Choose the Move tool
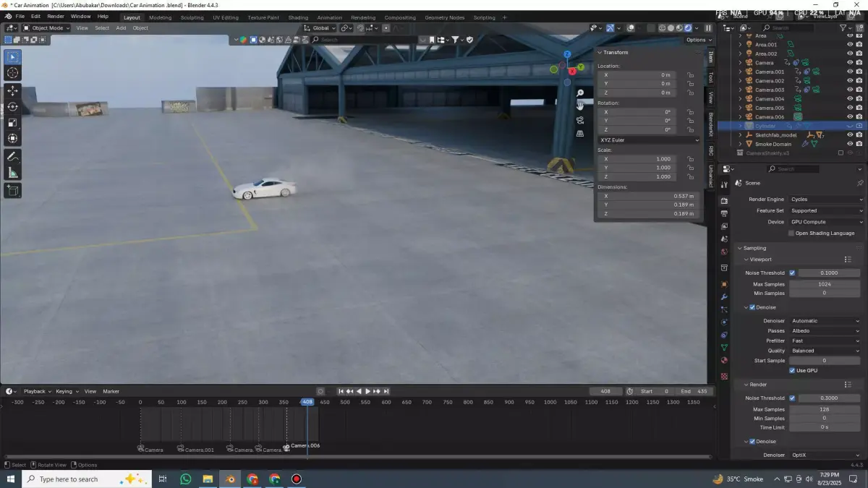The width and height of the screenshot is (868, 488). tap(13, 90)
